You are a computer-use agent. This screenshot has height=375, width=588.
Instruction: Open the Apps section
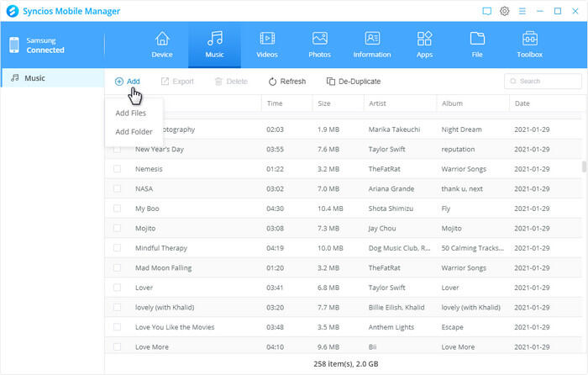[x=424, y=45]
